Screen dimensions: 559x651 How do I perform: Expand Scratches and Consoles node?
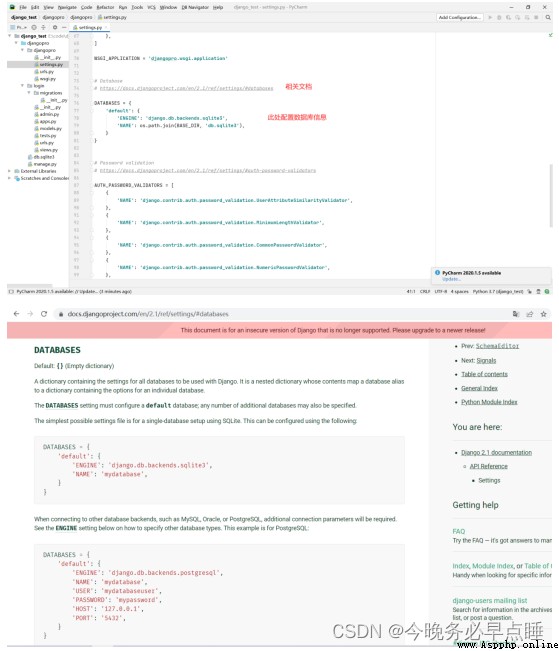pos(10,178)
